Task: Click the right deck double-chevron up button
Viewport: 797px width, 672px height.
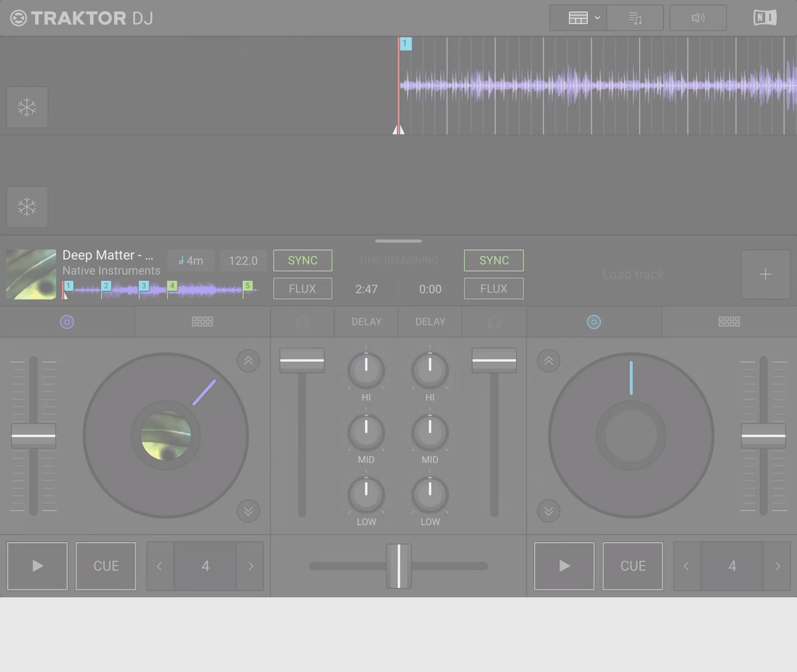Action: pyautogui.click(x=549, y=361)
